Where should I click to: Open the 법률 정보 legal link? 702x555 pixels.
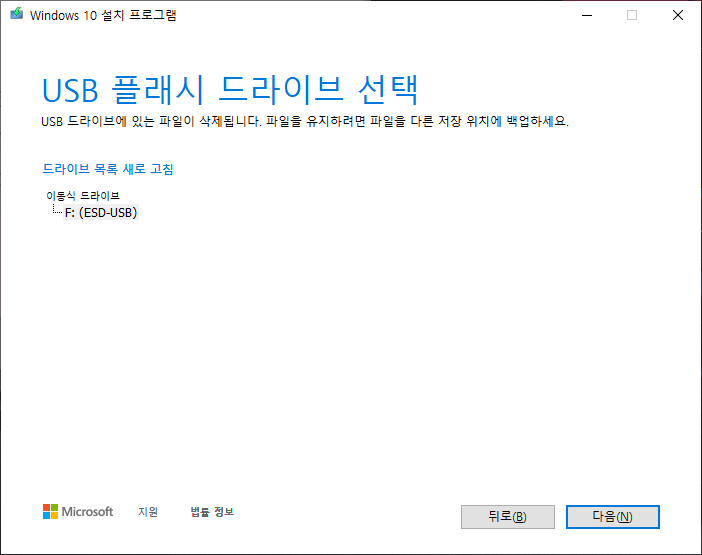pos(212,512)
